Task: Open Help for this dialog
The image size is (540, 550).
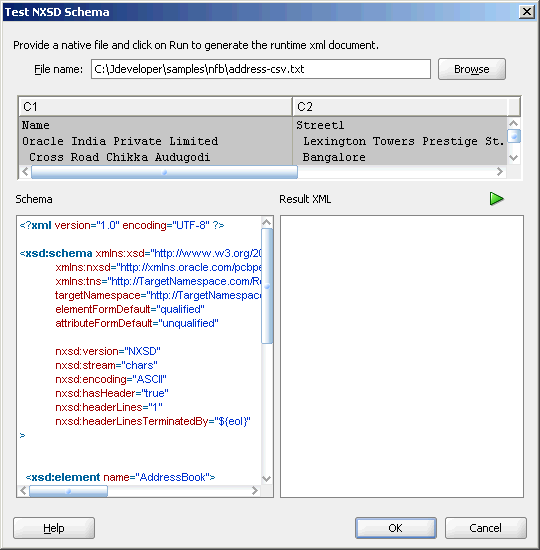Action: [x=54, y=528]
